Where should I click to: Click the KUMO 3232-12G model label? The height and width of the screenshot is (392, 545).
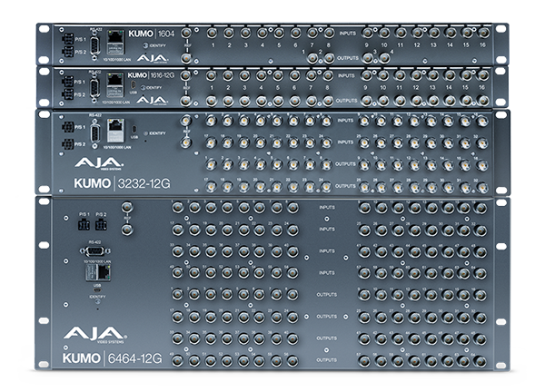(123, 183)
